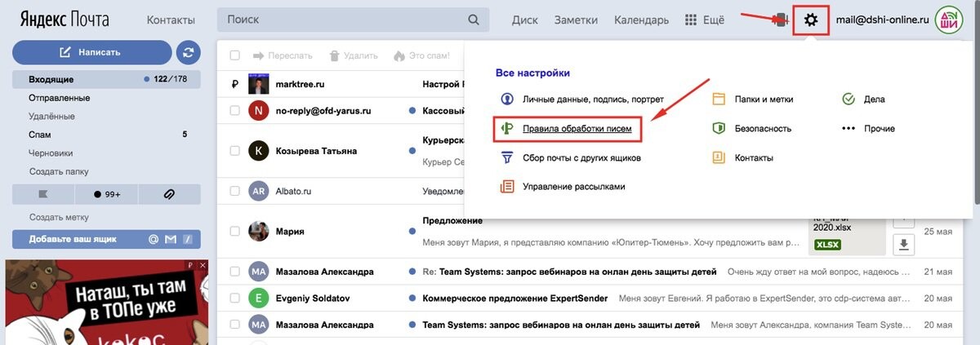Filter unread letters 99+ button

pos(107,194)
